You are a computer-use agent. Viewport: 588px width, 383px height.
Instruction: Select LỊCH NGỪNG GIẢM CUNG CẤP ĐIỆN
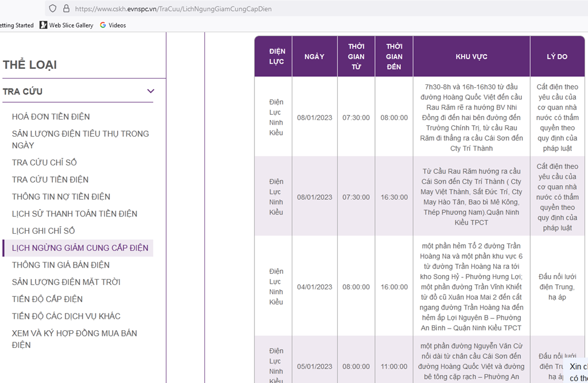click(x=80, y=248)
